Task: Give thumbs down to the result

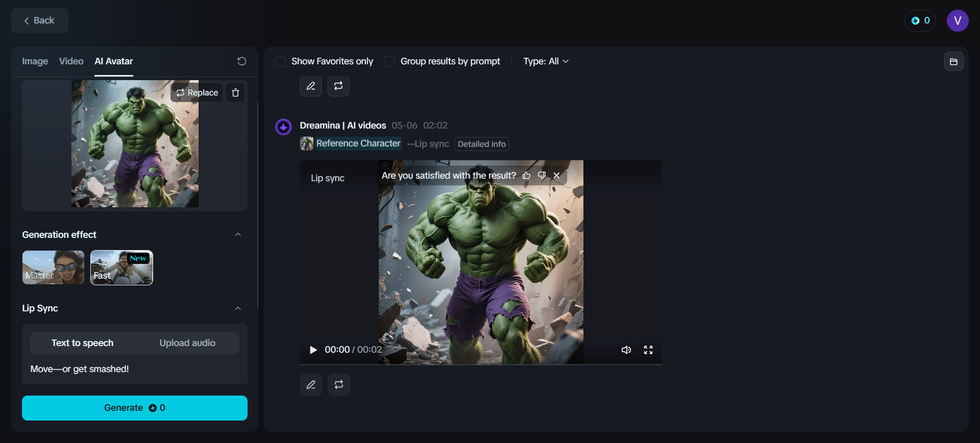Action: 542,176
